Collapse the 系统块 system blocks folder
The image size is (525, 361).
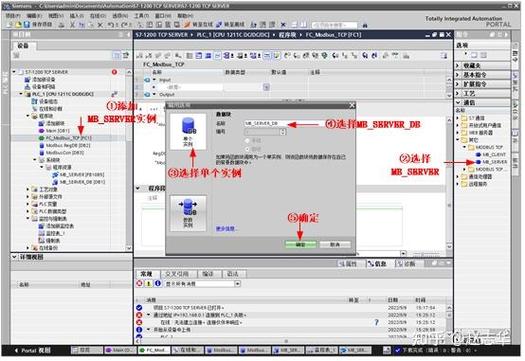(x=35, y=160)
